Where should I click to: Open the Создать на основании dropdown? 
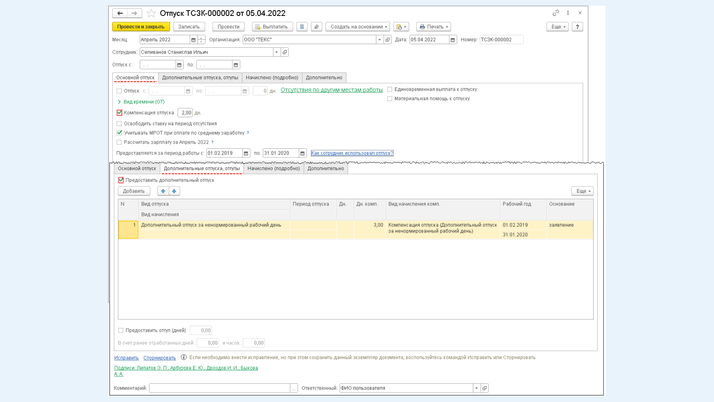[358, 27]
